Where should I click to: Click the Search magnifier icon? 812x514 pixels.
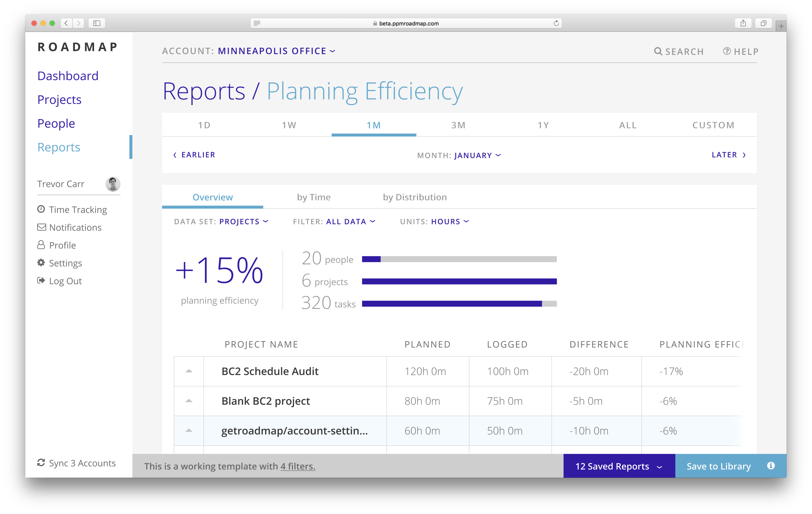[x=658, y=51]
